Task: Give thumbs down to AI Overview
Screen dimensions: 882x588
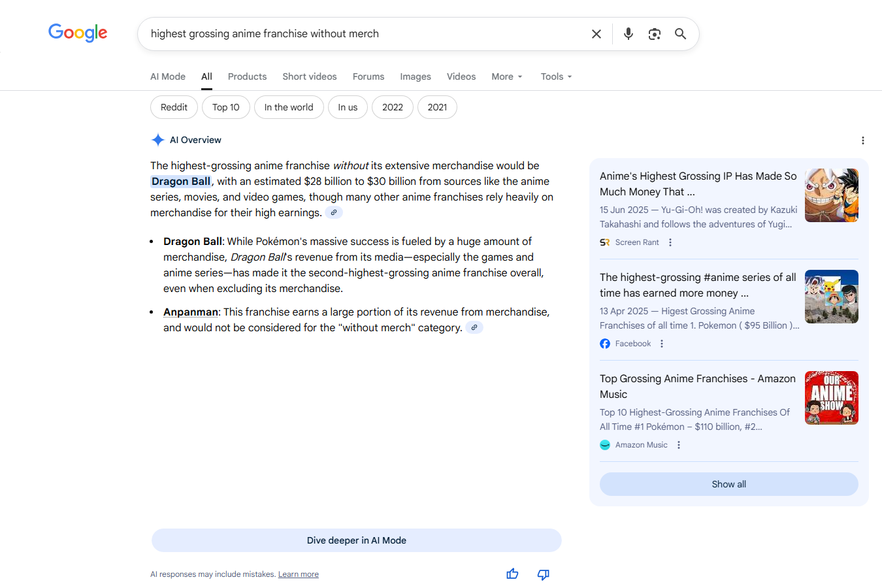Action: click(x=544, y=574)
